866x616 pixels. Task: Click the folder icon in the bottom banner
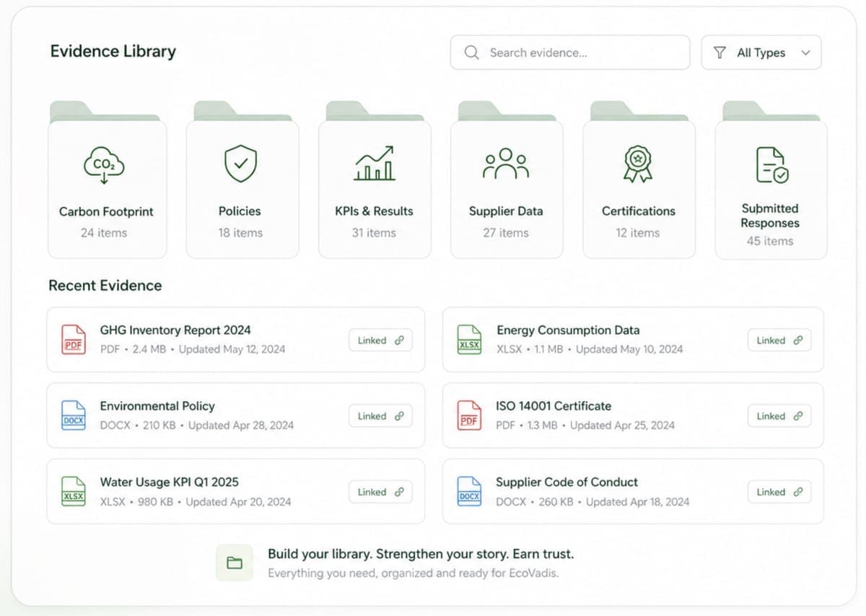(x=235, y=563)
